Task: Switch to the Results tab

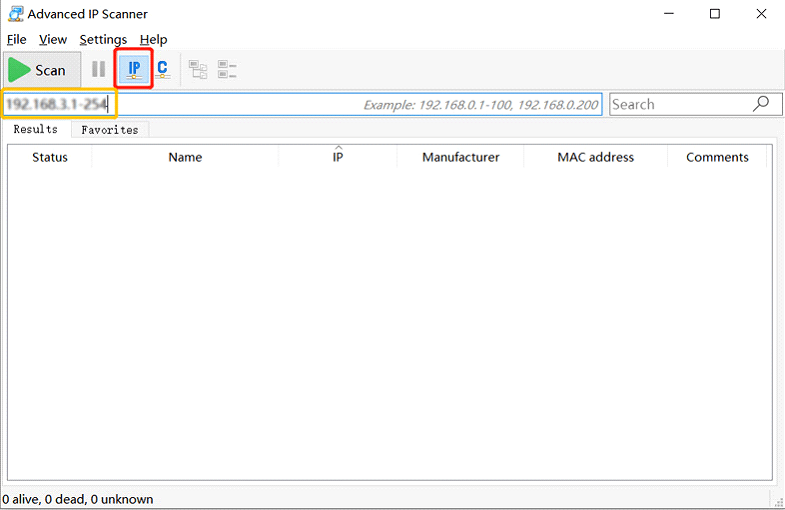Action: tap(36, 129)
